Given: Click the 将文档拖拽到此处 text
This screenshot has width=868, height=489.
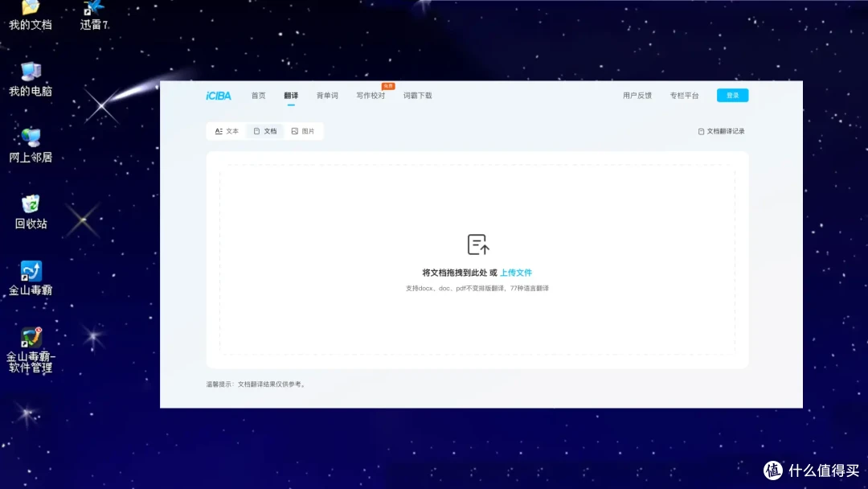Looking at the screenshot, I should point(454,273).
